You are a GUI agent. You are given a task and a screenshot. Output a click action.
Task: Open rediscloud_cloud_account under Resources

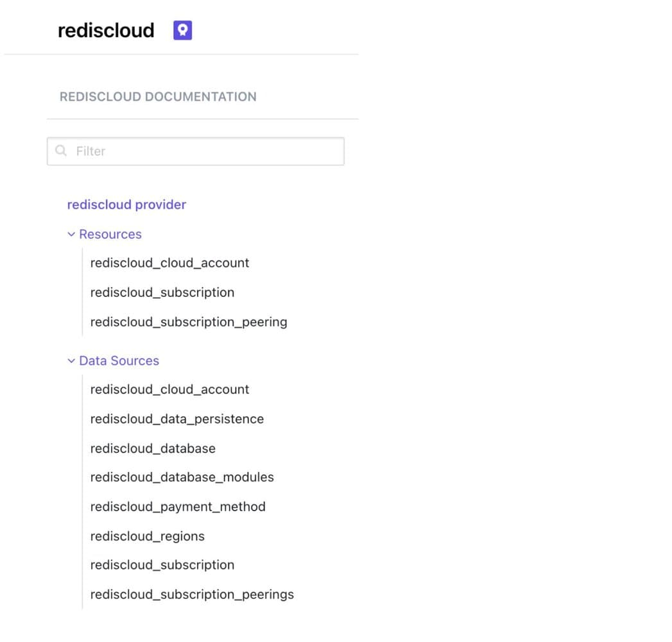pyautogui.click(x=169, y=262)
